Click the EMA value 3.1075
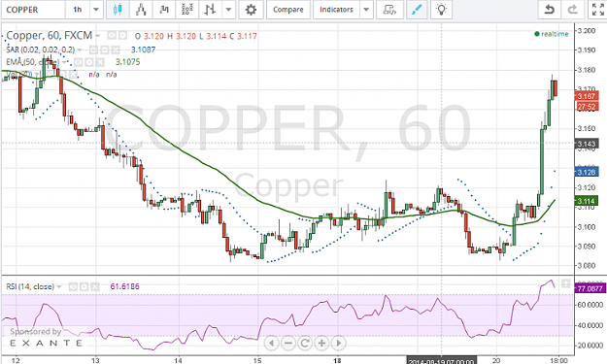 pyautogui.click(x=128, y=62)
